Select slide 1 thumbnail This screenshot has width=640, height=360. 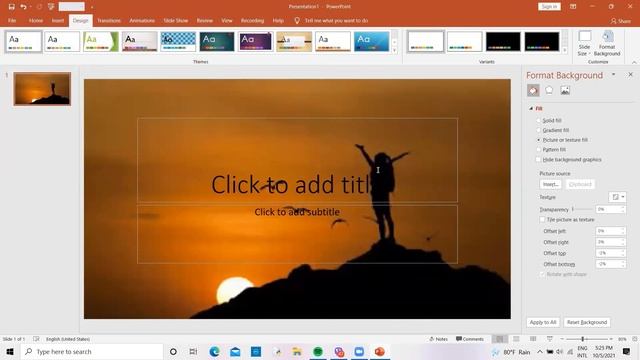(42, 89)
